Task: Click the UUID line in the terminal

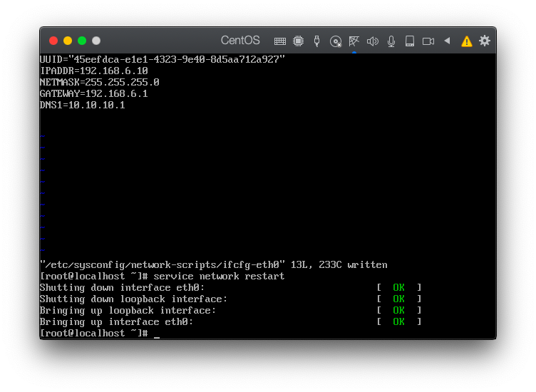Action: pos(163,59)
